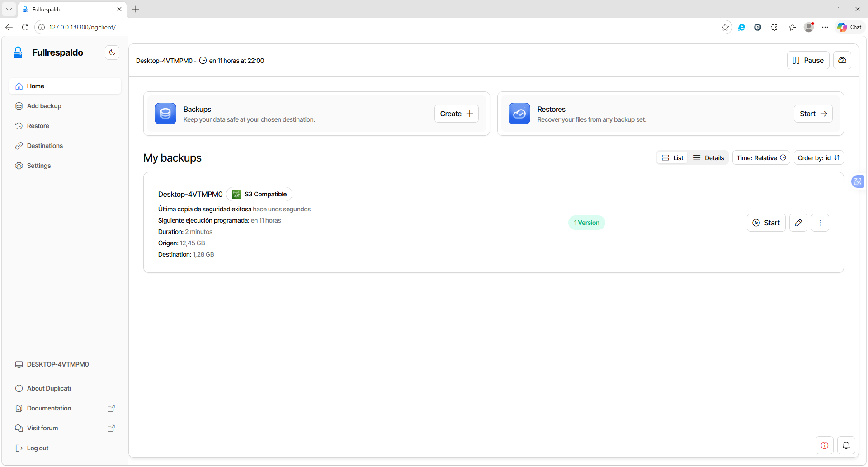Open three-dot menu for Desktop-4VTMPM0 backup
This screenshot has height=467, width=868.
pos(820,223)
